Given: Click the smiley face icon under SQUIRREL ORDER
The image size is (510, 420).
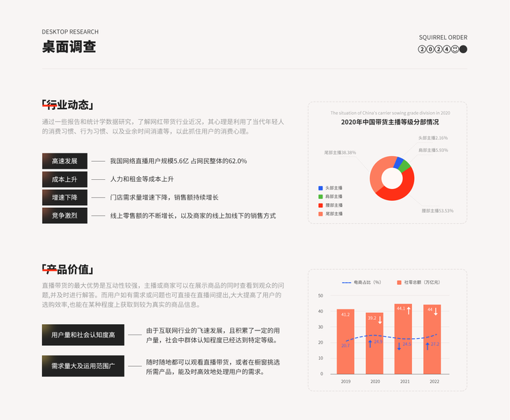Looking at the screenshot, I should (455, 49).
